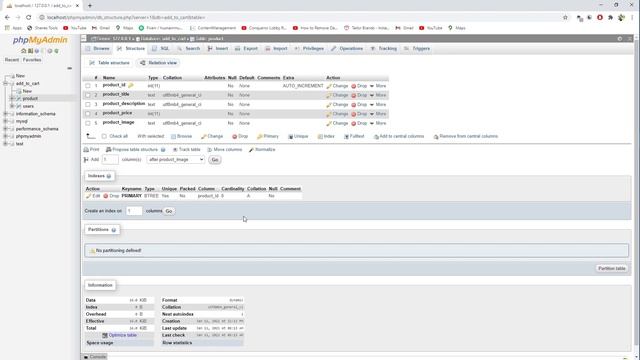Open the More dropdown for product_id

[x=378, y=86]
